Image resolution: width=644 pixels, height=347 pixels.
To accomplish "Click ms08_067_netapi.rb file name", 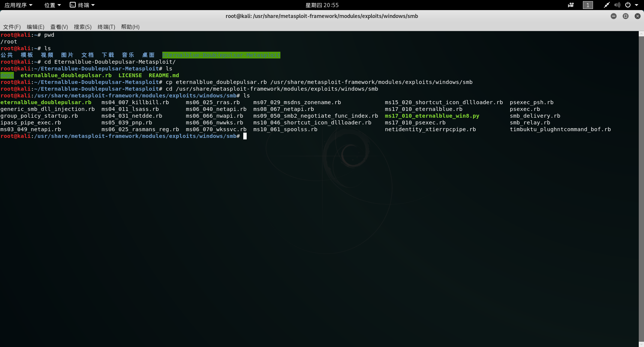I will 284,109.
